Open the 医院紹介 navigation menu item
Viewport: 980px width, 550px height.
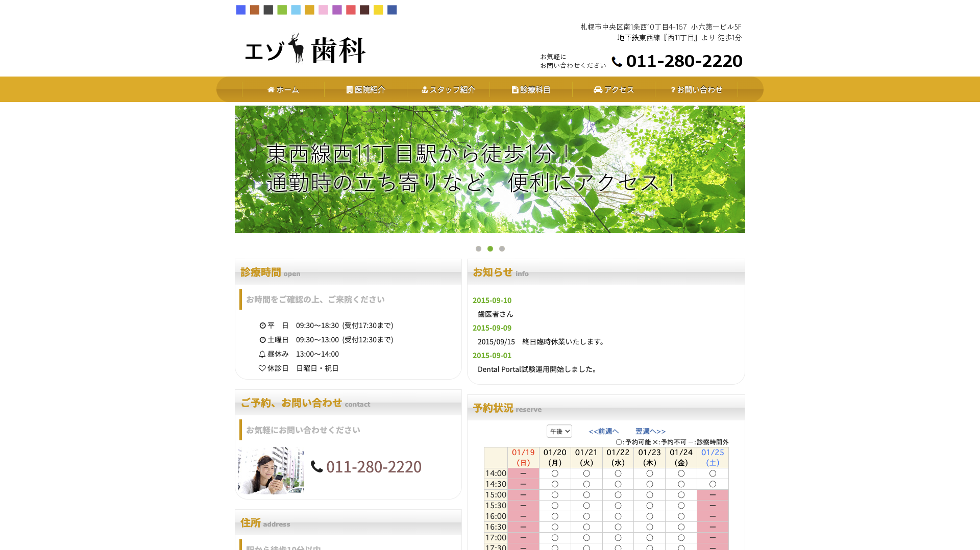point(369,89)
